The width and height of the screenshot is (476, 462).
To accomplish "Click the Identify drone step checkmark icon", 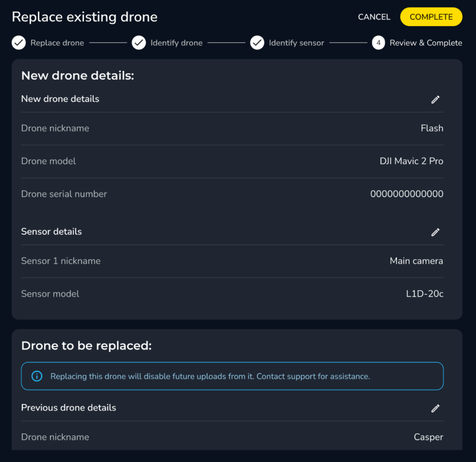I will tap(139, 43).
